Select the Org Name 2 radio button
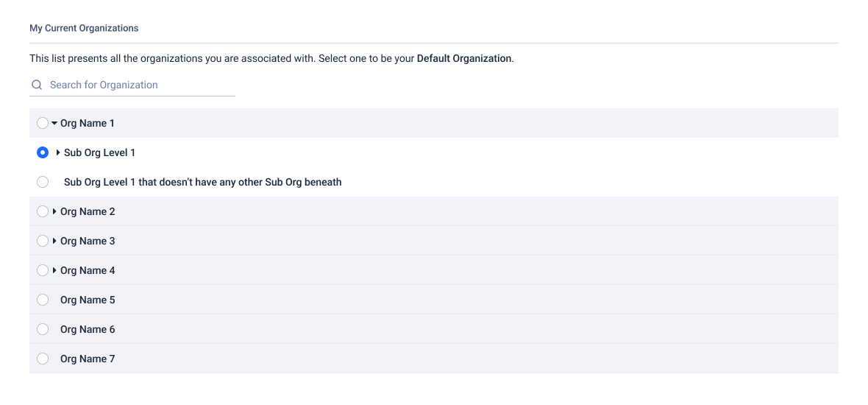 (x=43, y=211)
